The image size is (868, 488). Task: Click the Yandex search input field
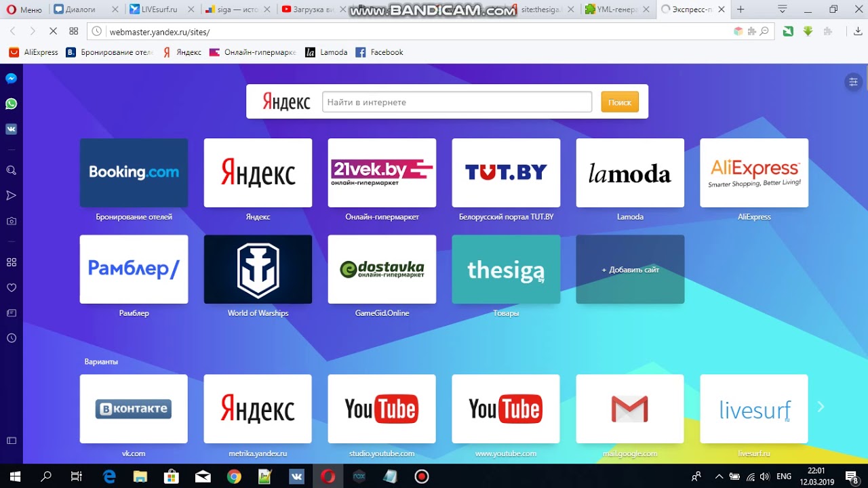click(x=457, y=102)
